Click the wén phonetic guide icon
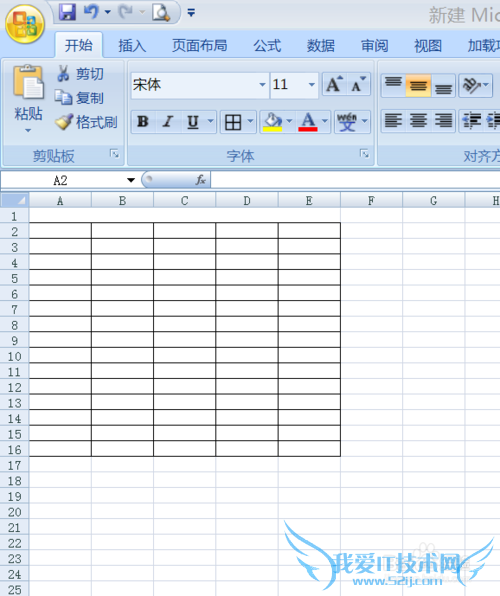 pyautogui.click(x=347, y=122)
